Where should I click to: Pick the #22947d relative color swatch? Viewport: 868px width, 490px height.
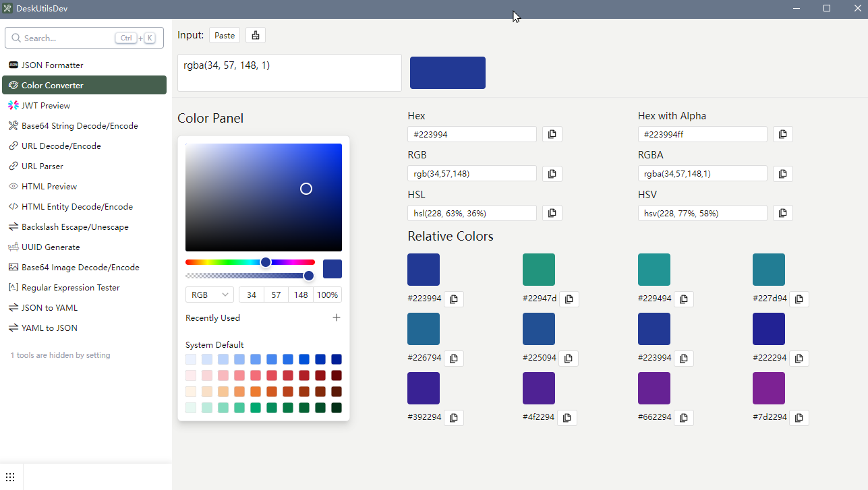(x=538, y=270)
